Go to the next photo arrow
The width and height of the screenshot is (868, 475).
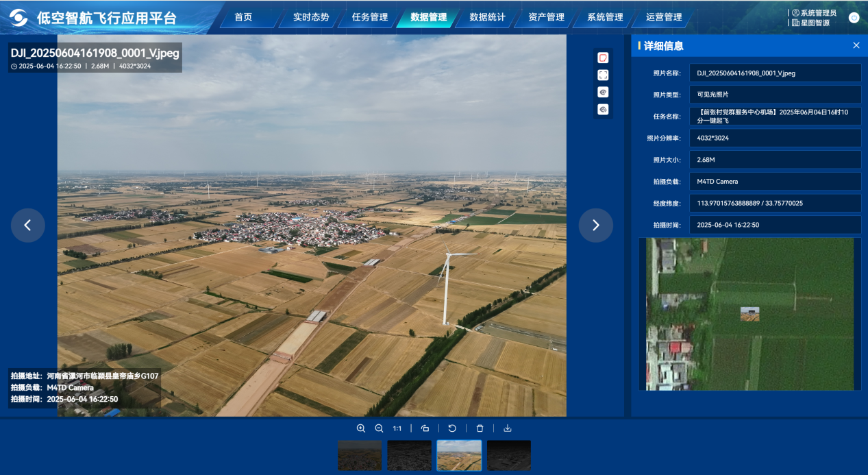pos(595,225)
